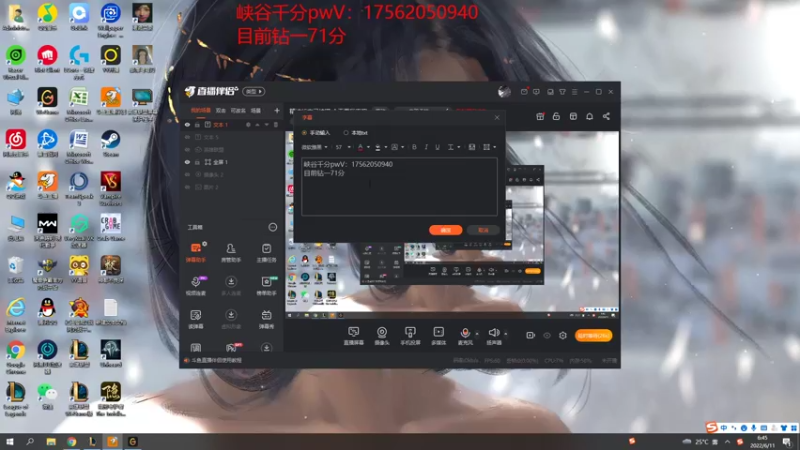Switch to the fourth scene tab
Screen dimensions: 800x450
(256, 110)
